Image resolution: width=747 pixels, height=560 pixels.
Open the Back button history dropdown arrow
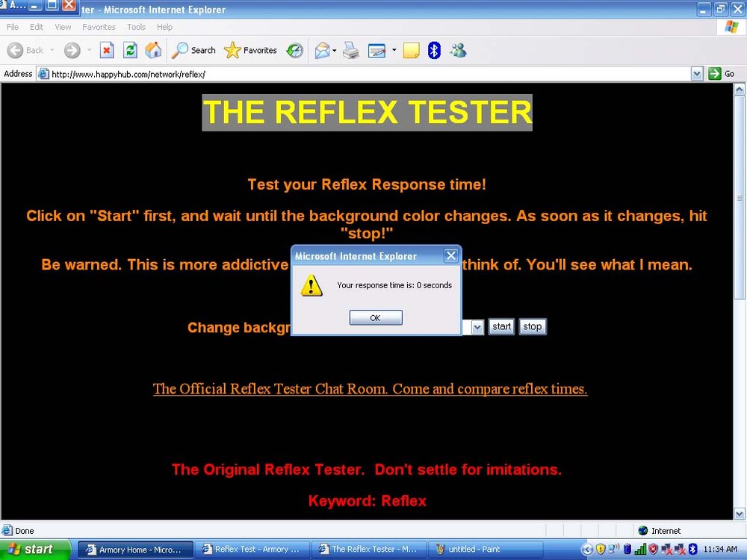point(52,50)
